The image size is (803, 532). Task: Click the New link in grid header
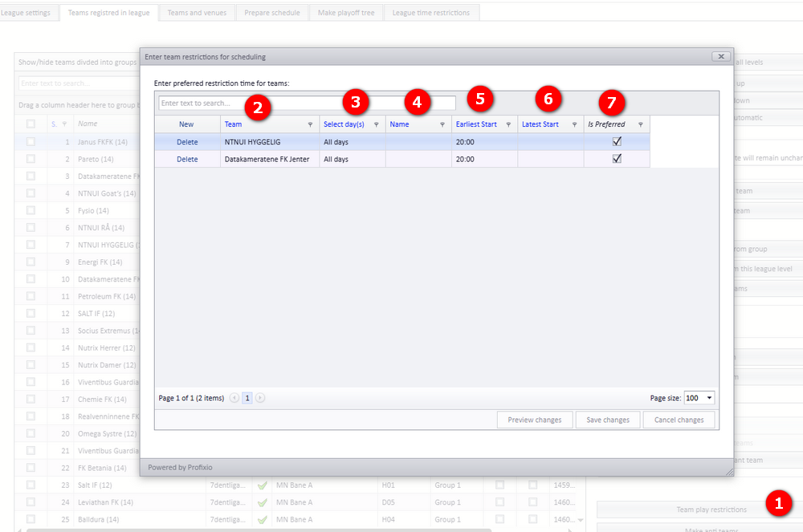(x=186, y=124)
